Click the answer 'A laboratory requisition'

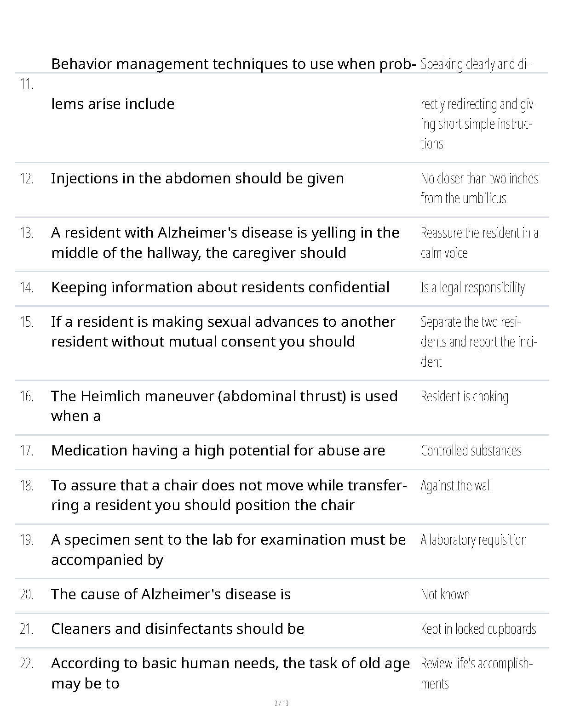(x=474, y=540)
